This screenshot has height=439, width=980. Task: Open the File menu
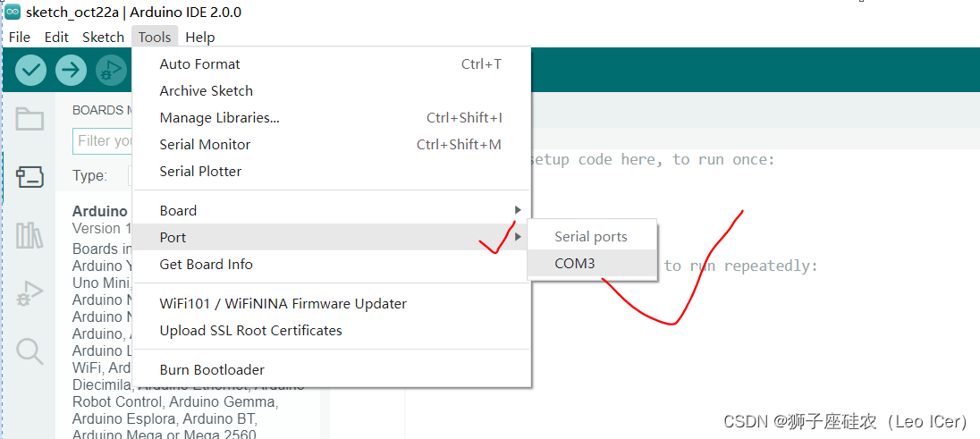pyautogui.click(x=20, y=37)
